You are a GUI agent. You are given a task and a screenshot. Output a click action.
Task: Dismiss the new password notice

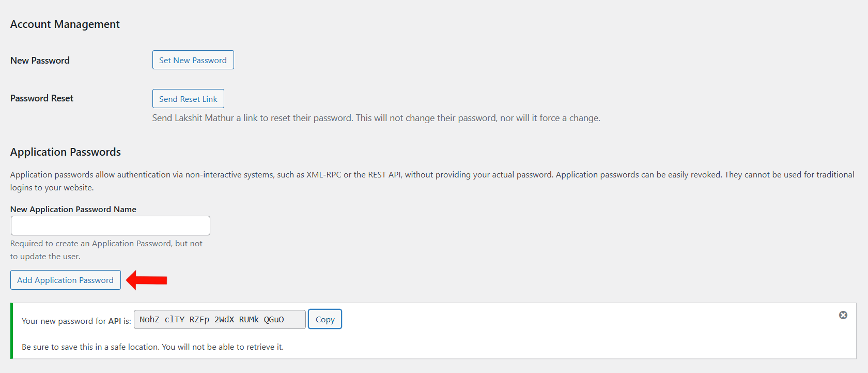click(x=843, y=315)
